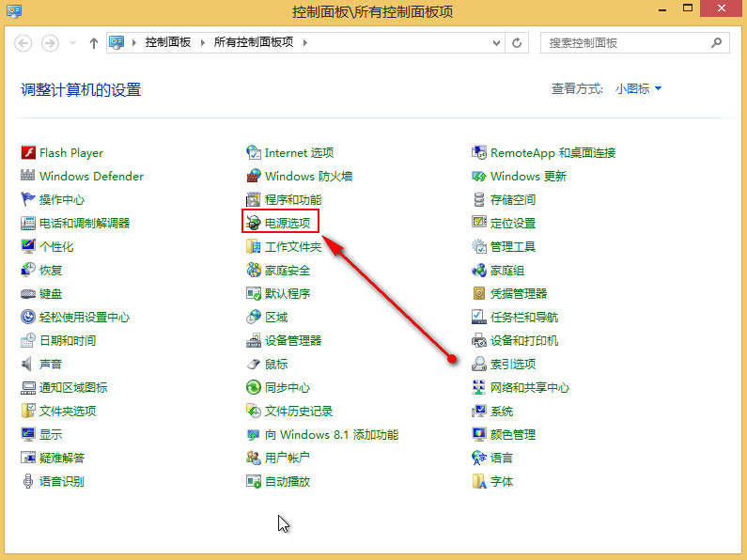Open the 鼠标 mouse icon
Image resolution: width=747 pixels, height=560 pixels.
(x=254, y=364)
